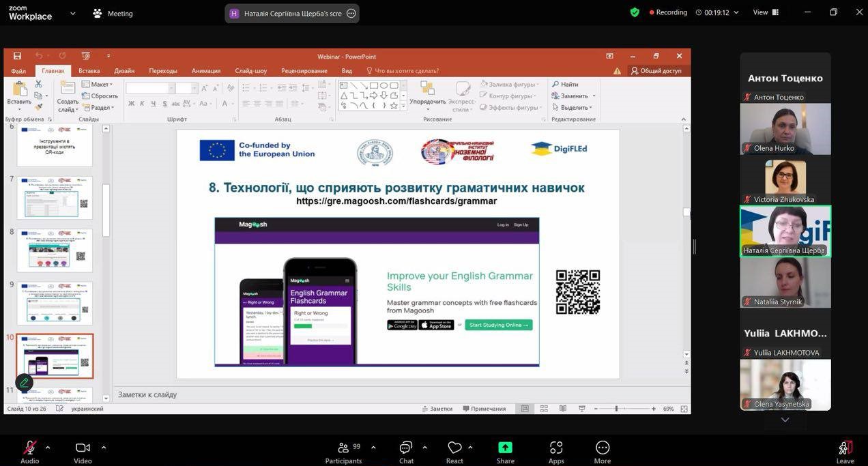Click the Cut scissors icon
Screen dimensions: 868x466
pos(38,84)
